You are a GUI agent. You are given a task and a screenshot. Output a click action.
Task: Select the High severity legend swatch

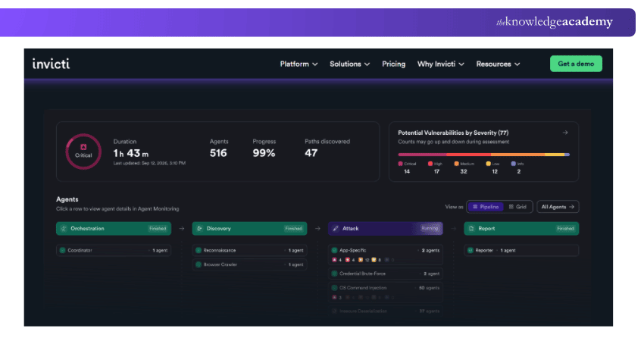click(x=430, y=164)
